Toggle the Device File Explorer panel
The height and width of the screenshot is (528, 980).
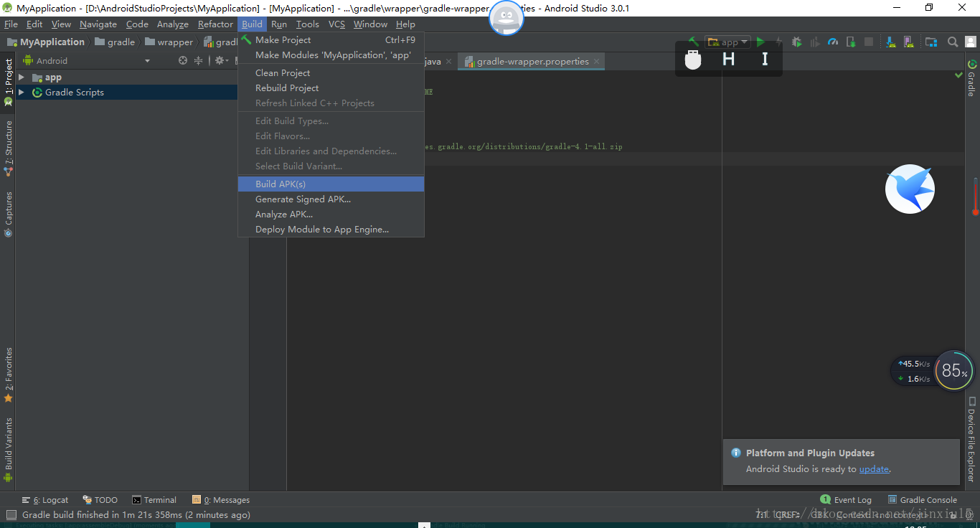[971, 439]
